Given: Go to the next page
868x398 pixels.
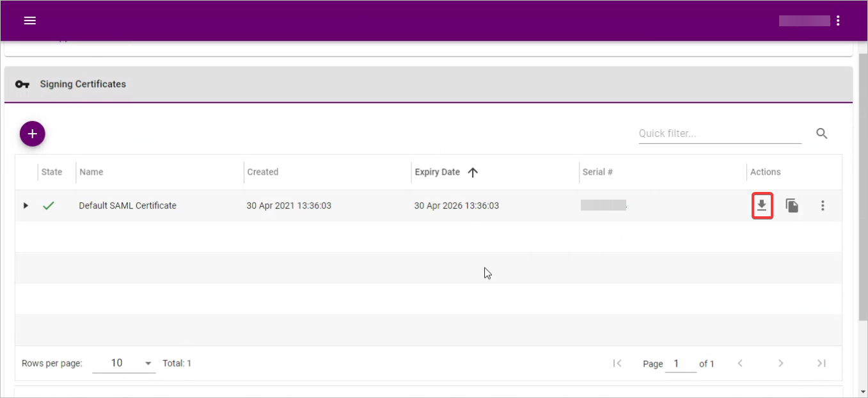Looking at the screenshot, I should pos(780,363).
